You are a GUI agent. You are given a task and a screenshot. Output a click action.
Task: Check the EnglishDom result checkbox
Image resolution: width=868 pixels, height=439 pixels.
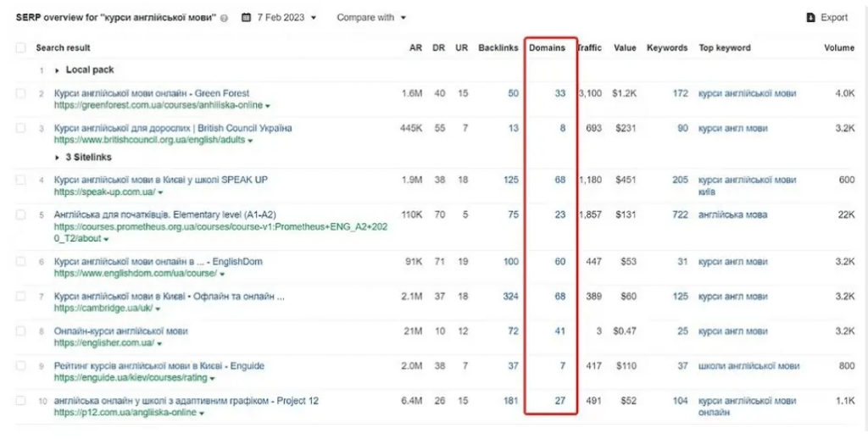pos(21,261)
